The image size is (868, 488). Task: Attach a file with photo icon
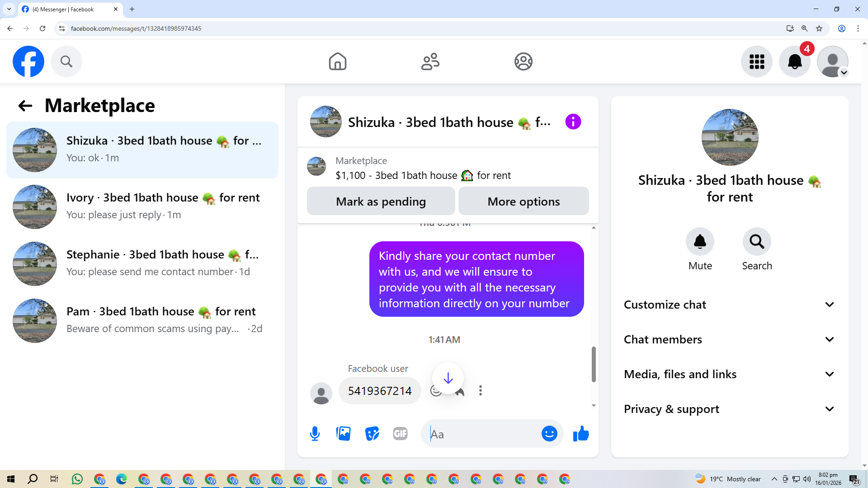pos(344,434)
